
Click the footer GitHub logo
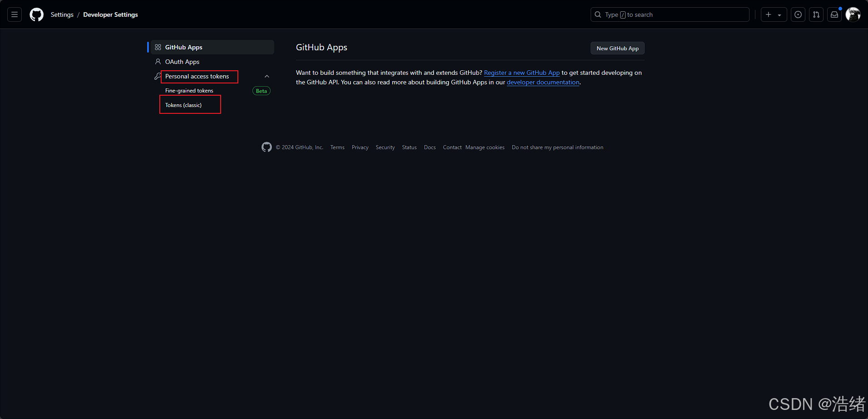click(x=266, y=147)
